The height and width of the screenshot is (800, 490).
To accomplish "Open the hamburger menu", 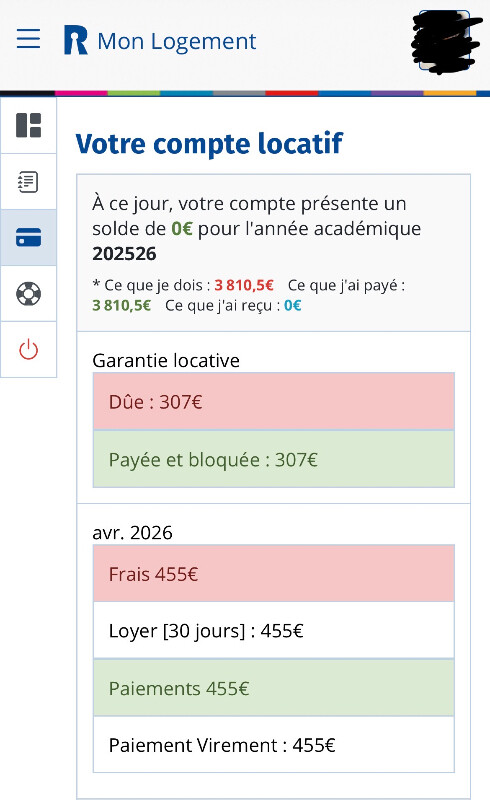I will [x=29, y=39].
